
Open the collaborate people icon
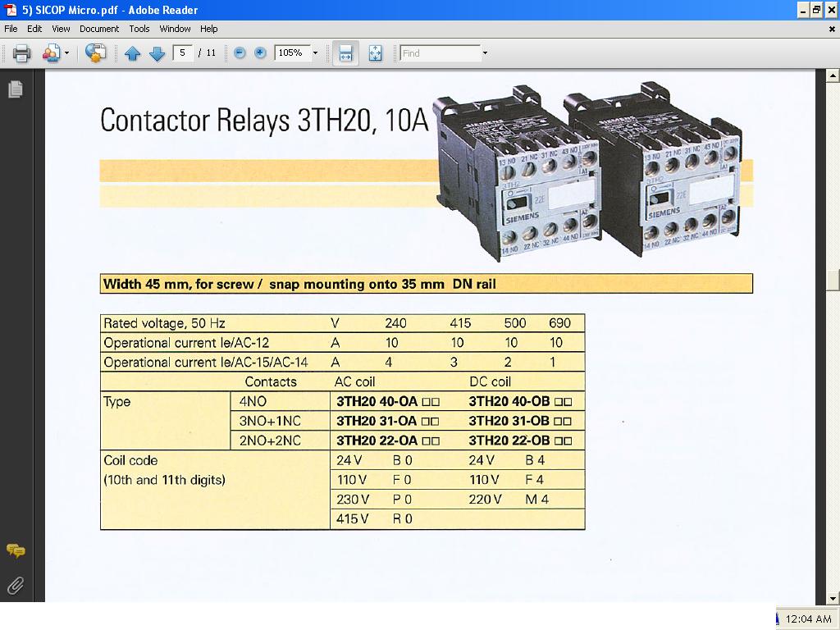51,53
